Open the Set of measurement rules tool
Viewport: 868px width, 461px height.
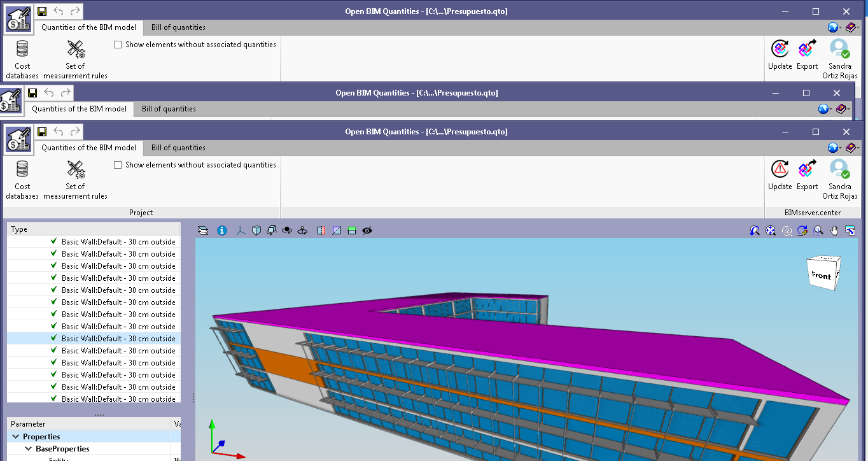coord(75,178)
